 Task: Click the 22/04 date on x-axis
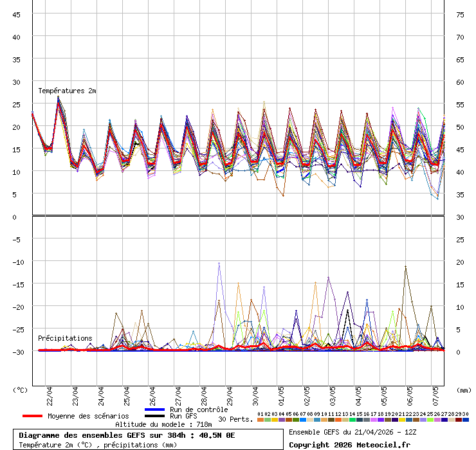(50, 393)
